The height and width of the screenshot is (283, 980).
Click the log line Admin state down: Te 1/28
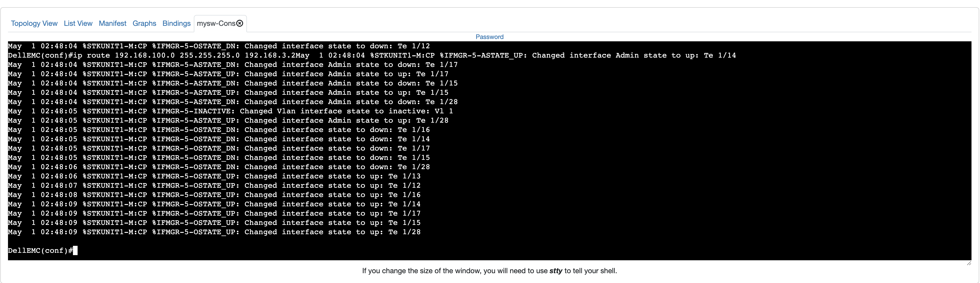point(233,102)
